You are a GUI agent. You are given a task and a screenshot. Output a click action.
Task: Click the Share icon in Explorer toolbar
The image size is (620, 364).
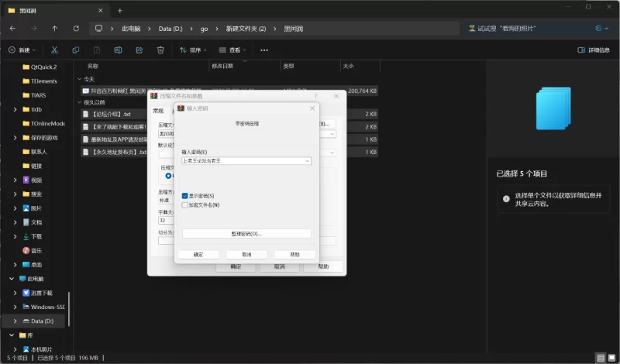point(139,50)
